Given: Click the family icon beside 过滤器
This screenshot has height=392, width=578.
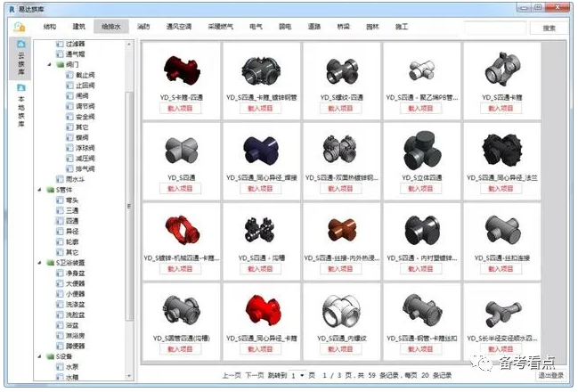Looking at the screenshot, I should [60, 44].
